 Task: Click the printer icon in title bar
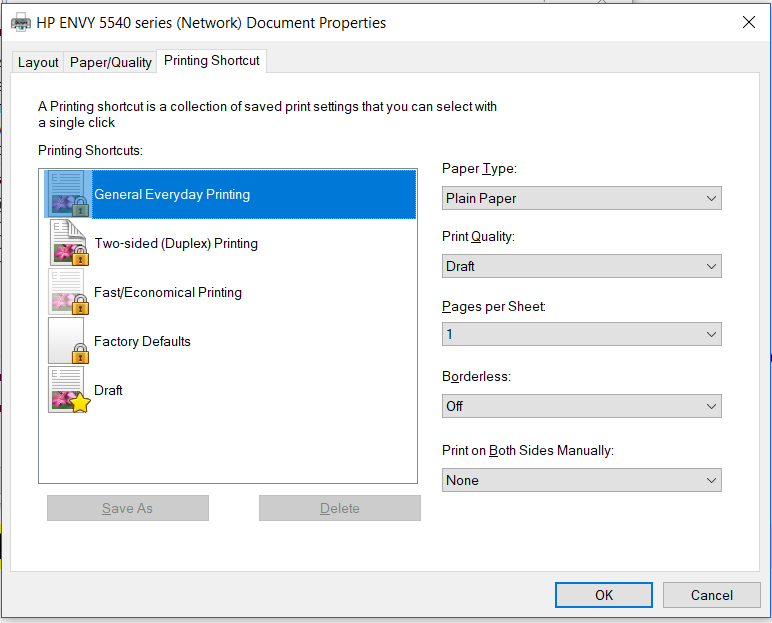pos(21,23)
